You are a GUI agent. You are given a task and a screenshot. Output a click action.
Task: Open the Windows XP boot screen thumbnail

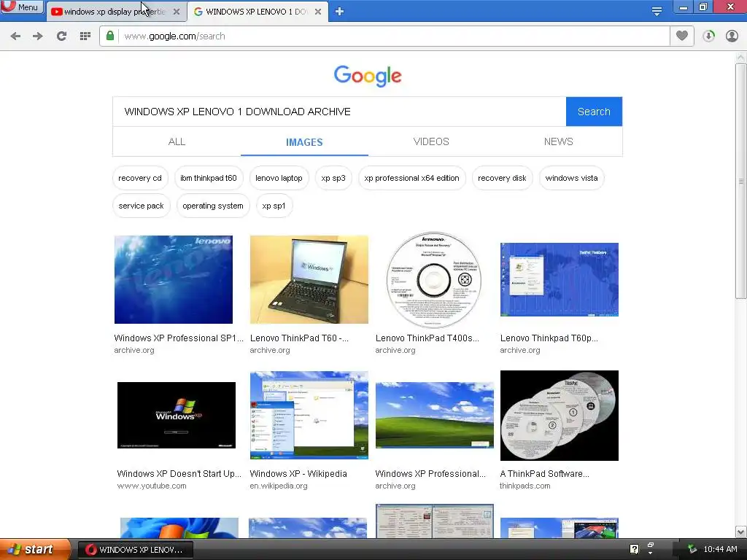pos(177,415)
